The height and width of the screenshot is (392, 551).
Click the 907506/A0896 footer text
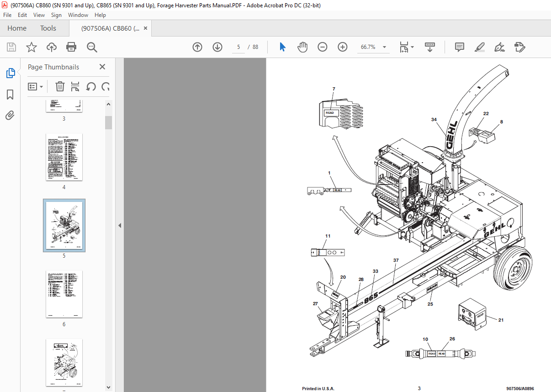point(520,388)
